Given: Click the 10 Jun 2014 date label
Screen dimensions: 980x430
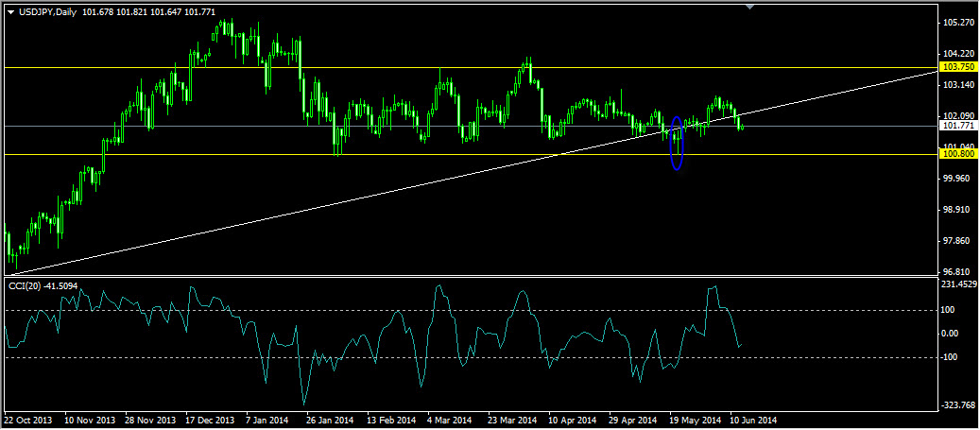Looking at the screenshot, I should coord(754,420).
